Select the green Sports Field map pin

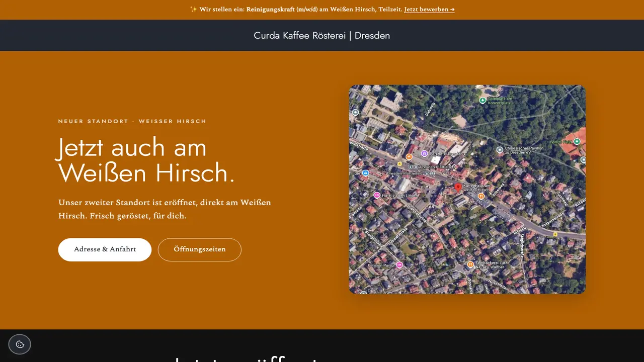point(577,142)
